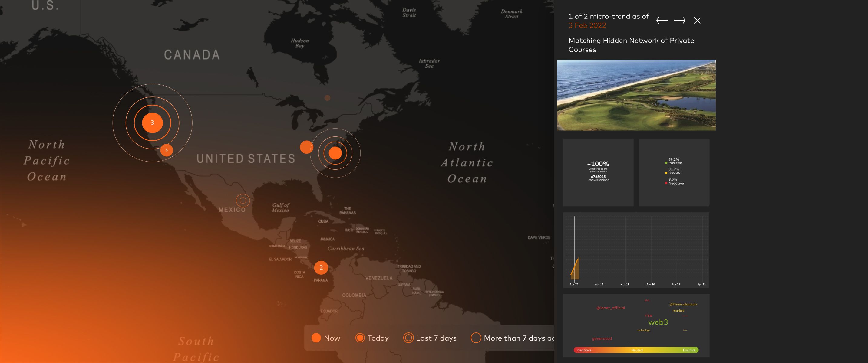Click the Negative-to-Positive sentiment gradient bar
The height and width of the screenshot is (363, 868).
(x=636, y=350)
